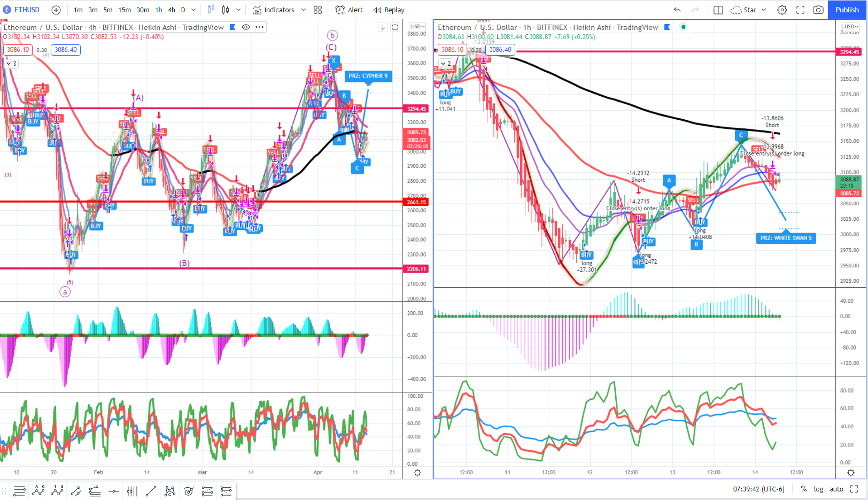Click the blue flag icon in 1h chart title
This screenshot has height=500, width=868.
coord(667,27)
